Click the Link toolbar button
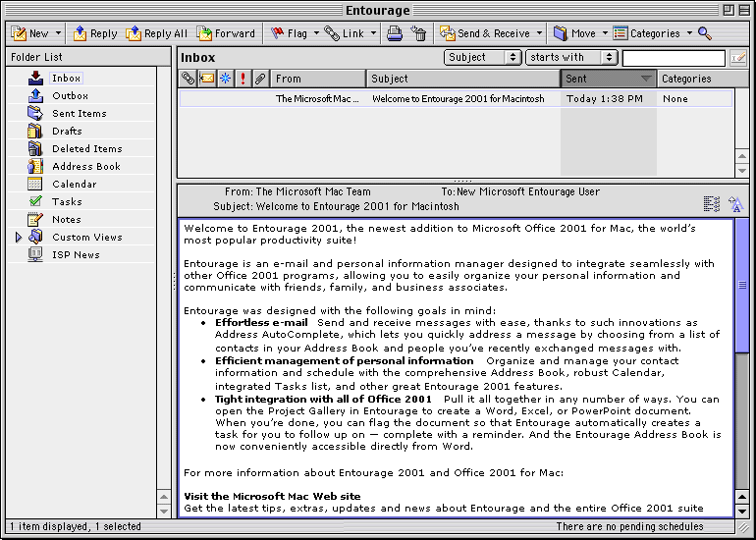The width and height of the screenshot is (756, 540). pos(345,33)
